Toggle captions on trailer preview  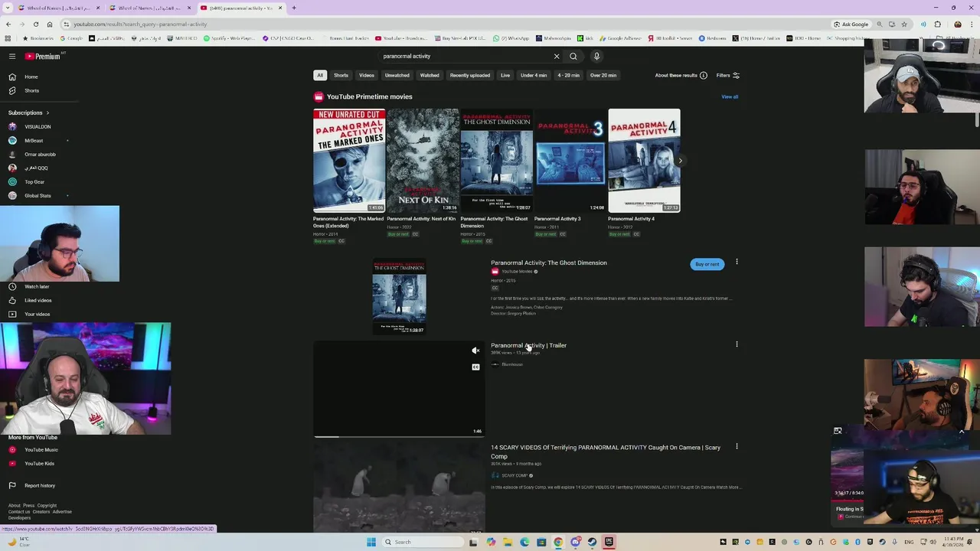point(475,367)
